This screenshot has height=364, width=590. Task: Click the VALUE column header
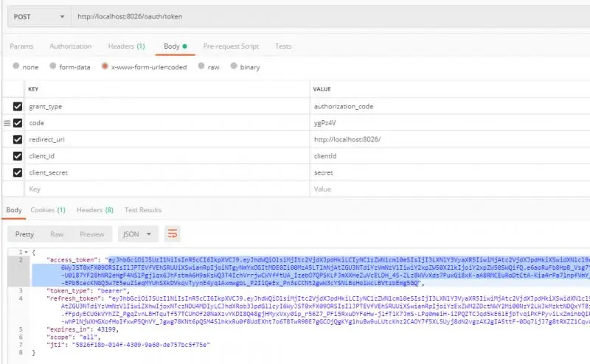pos(322,89)
